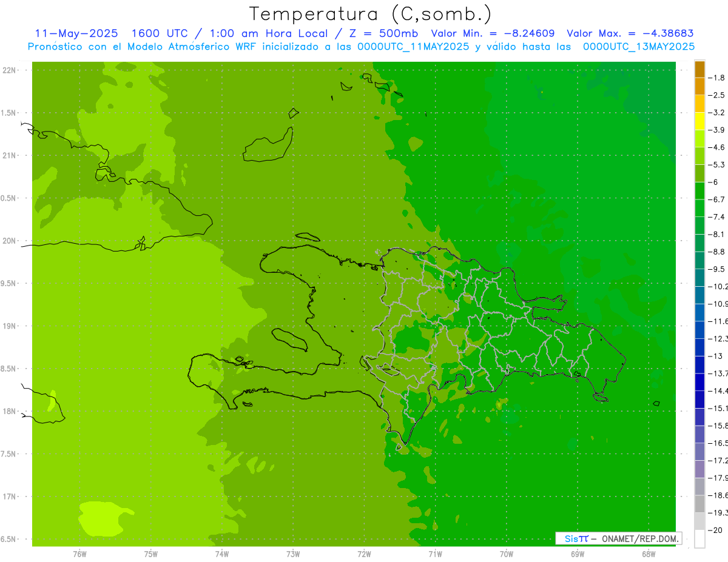Click the '-3.9' legend value
This screenshot has height=562, width=728.
click(x=716, y=130)
